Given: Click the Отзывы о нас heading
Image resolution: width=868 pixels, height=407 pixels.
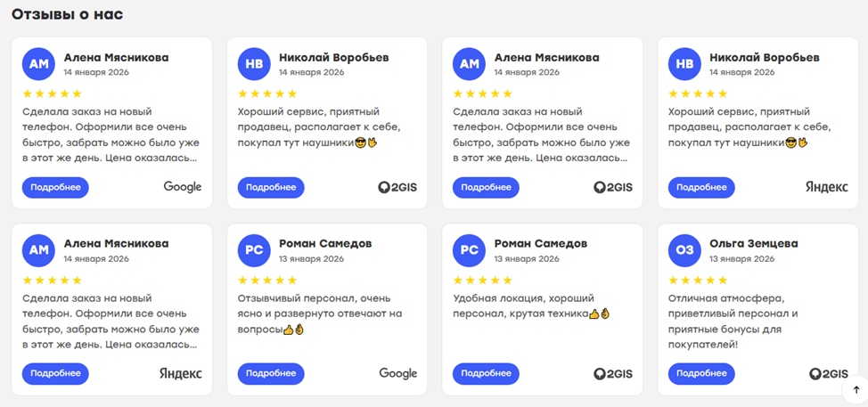Looking at the screenshot, I should pyautogui.click(x=67, y=14).
